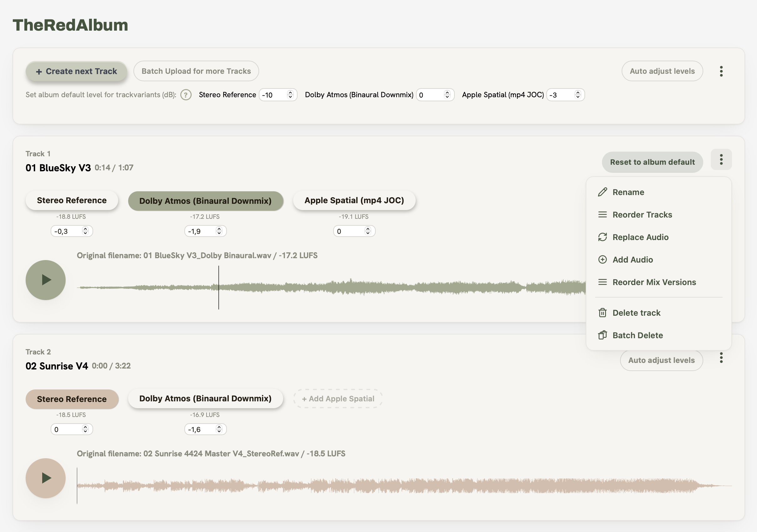757x532 pixels.
Task: Click TheRedAlbum heading
Action: click(70, 25)
